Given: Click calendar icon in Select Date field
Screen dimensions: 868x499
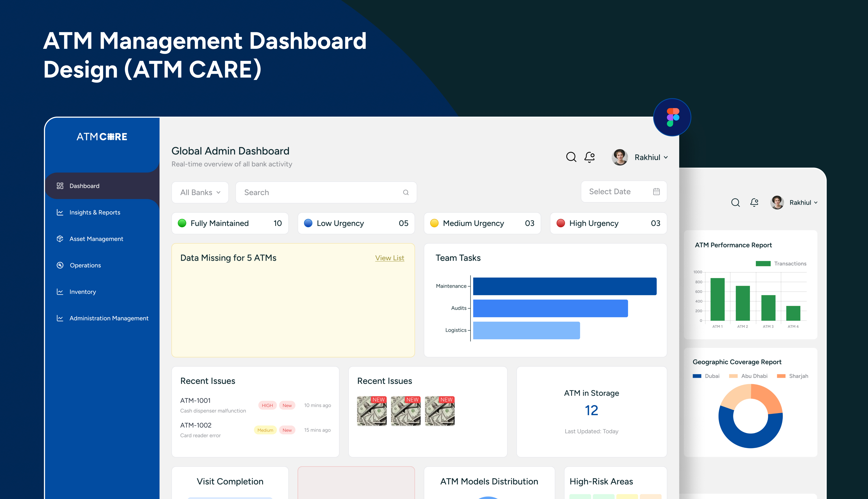Looking at the screenshot, I should click(656, 192).
